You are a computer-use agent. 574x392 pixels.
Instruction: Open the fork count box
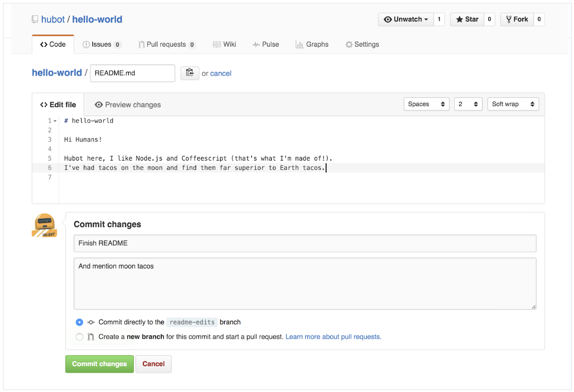click(x=539, y=19)
